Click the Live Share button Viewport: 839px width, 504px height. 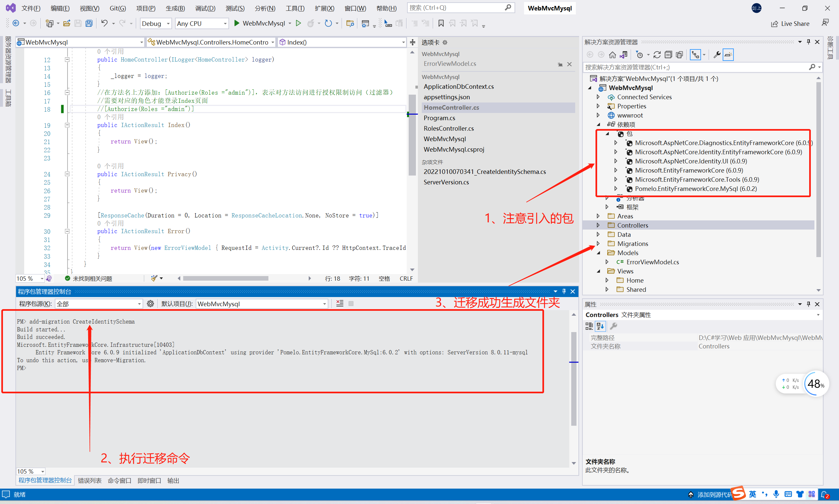click(790, 24)
